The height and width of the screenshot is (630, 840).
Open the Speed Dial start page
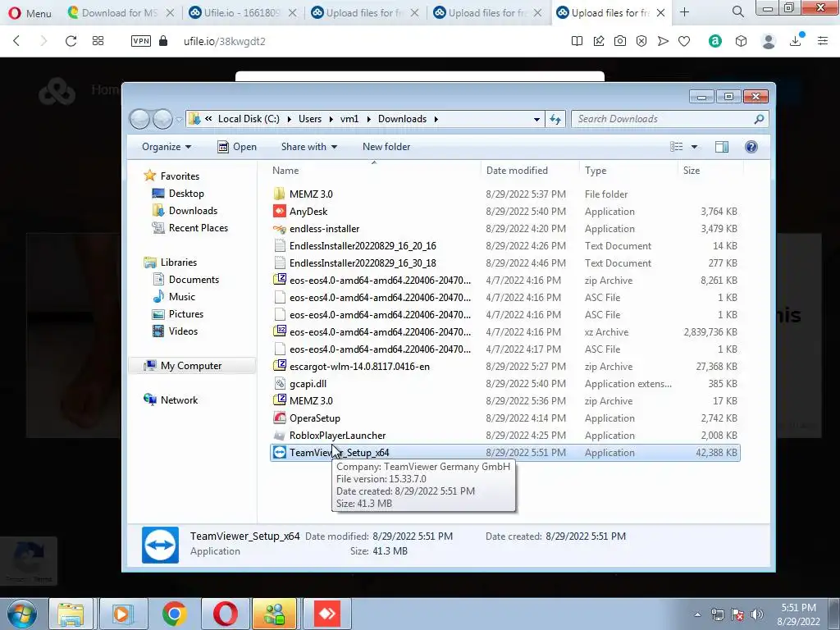(98, 41)
